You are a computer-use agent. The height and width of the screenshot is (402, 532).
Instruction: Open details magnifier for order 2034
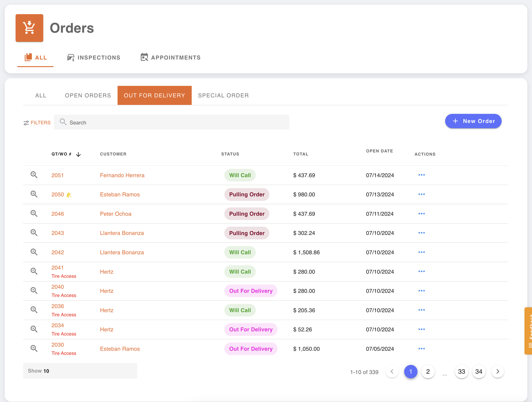34,329
